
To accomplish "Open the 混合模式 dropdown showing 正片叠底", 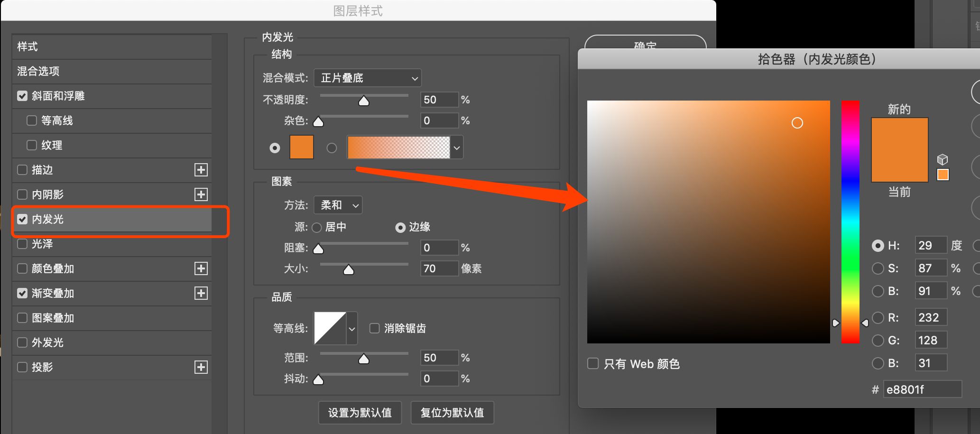I will [x=368, y=78].
